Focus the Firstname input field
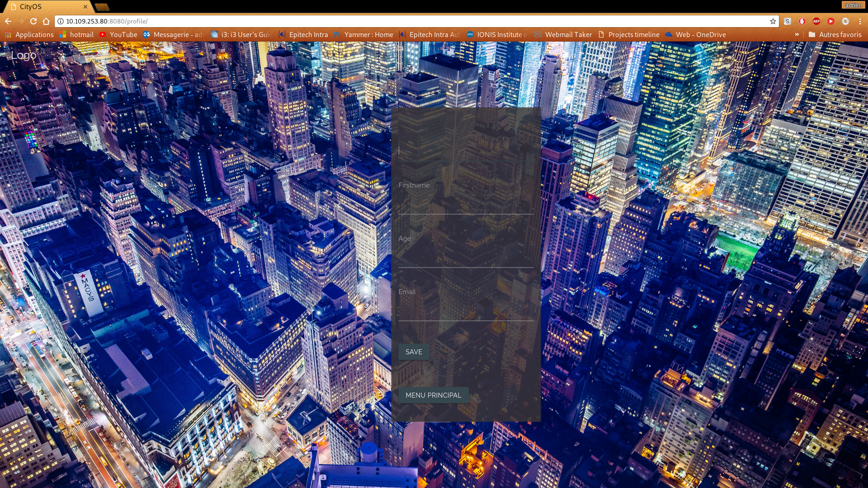Image resolution: width=868 pixels, height=488 pixels. [x=466, y=204]
